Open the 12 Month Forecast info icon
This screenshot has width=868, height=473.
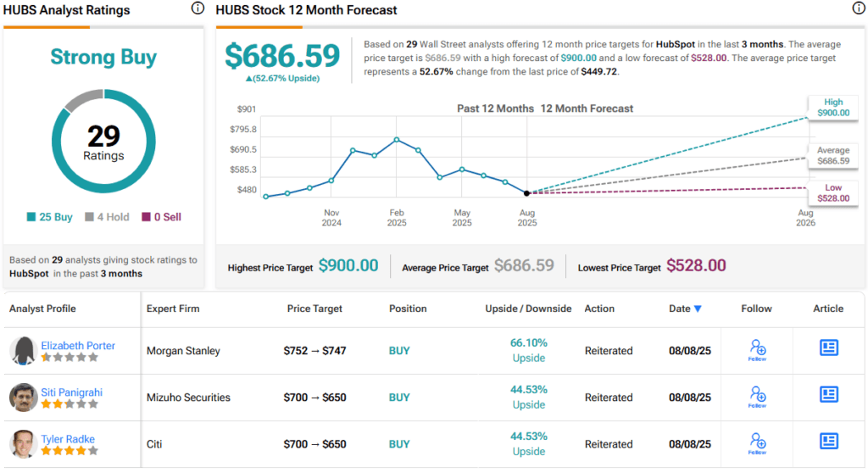click(859, 8)
